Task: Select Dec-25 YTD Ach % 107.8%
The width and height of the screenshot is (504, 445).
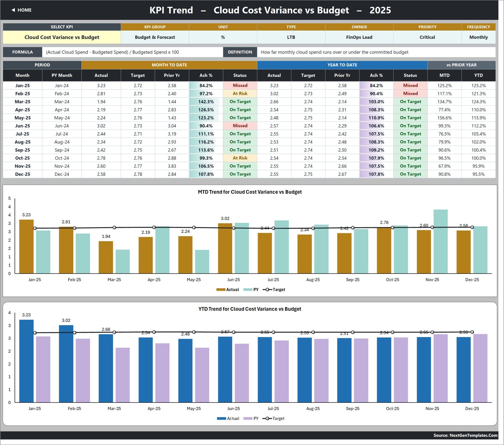Action: pos(376,174)
